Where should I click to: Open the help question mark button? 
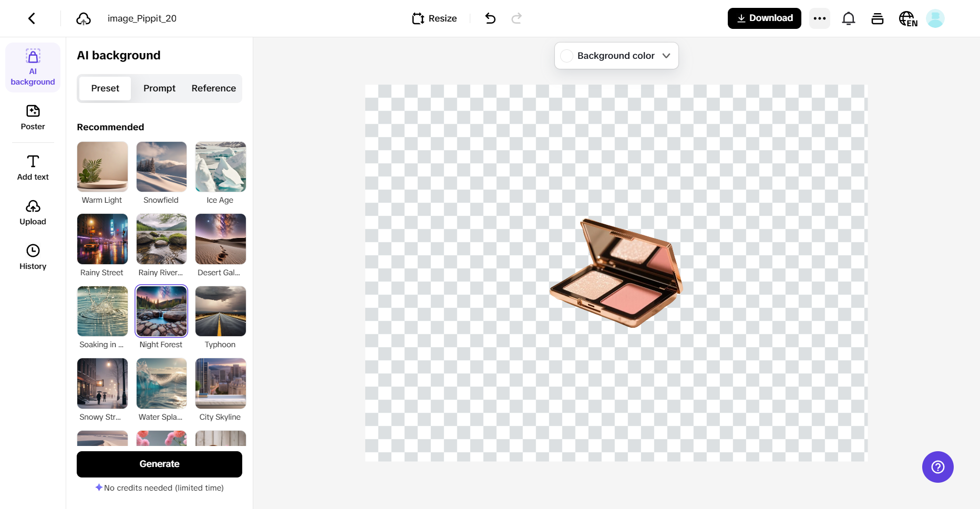tap(938, 467)
